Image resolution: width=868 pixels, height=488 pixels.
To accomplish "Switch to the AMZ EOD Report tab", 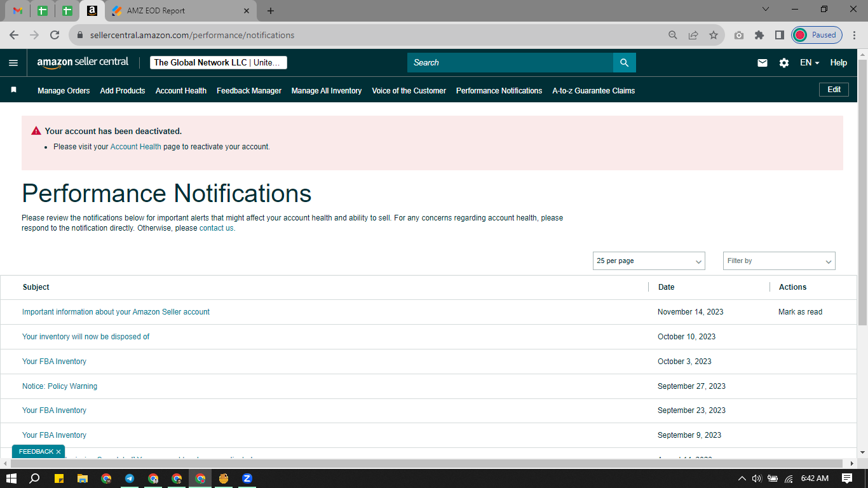I will point(181,11).
